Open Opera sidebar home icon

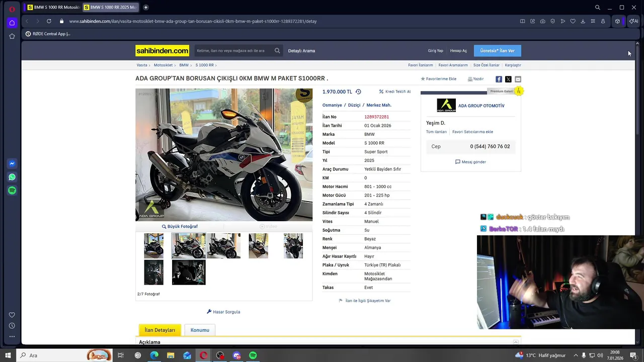[x=12, y=23]
